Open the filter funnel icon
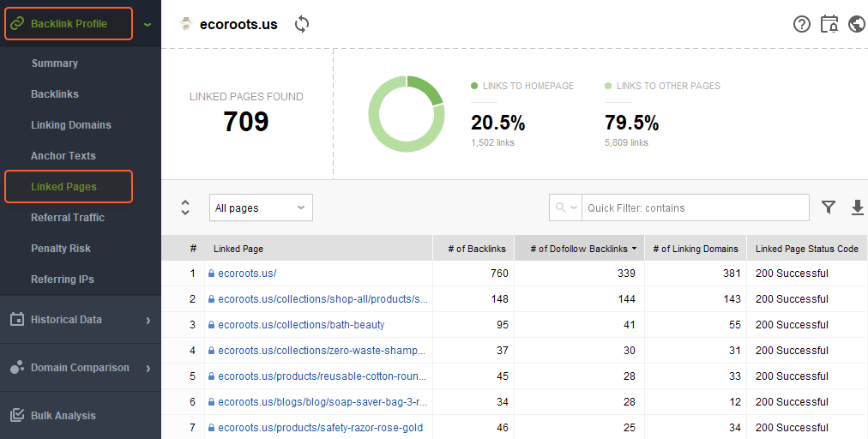868x439 pixels. click(x=829, y=207)
